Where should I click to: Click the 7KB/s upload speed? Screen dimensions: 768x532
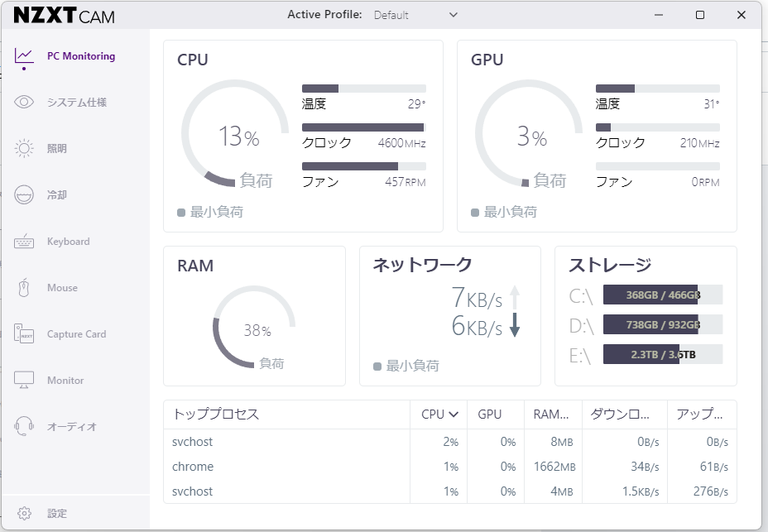point(477,297)
